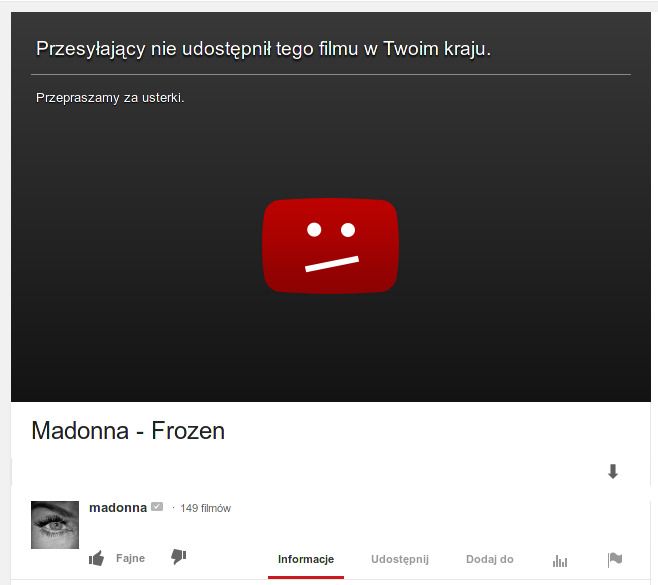Click the thumbs down dislike icon
Image resolution: width=658 pixels, height=585 pixels.
[178, 557]
